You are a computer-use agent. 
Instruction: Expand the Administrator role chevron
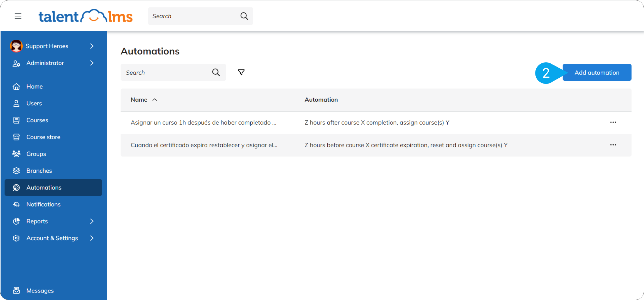click(x=92, y=63)
